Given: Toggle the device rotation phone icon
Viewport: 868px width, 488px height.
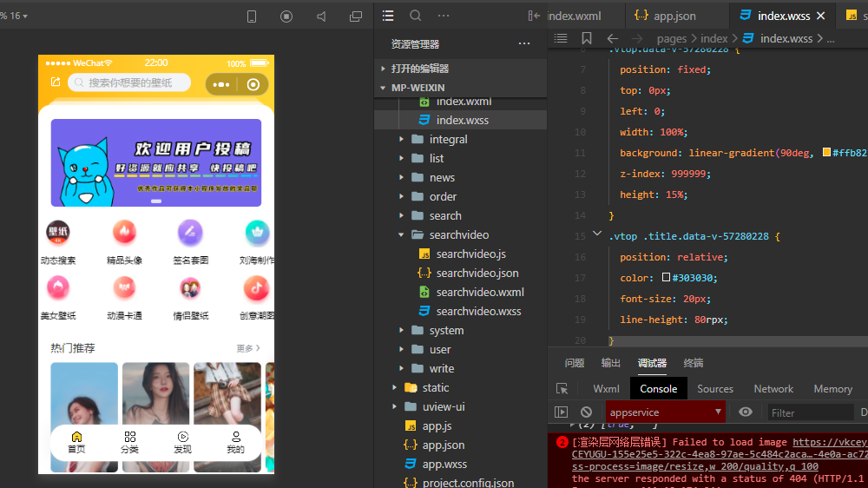Looking at the screenshot, I should [x=252, y=16].
